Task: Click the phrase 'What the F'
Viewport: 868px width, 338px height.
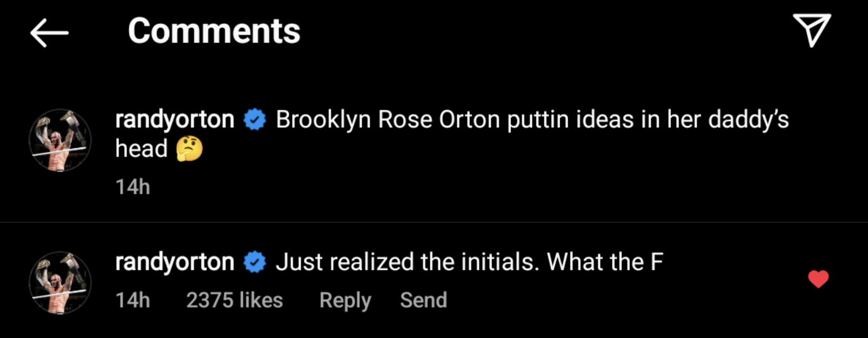Action: (x=605, y=262)
